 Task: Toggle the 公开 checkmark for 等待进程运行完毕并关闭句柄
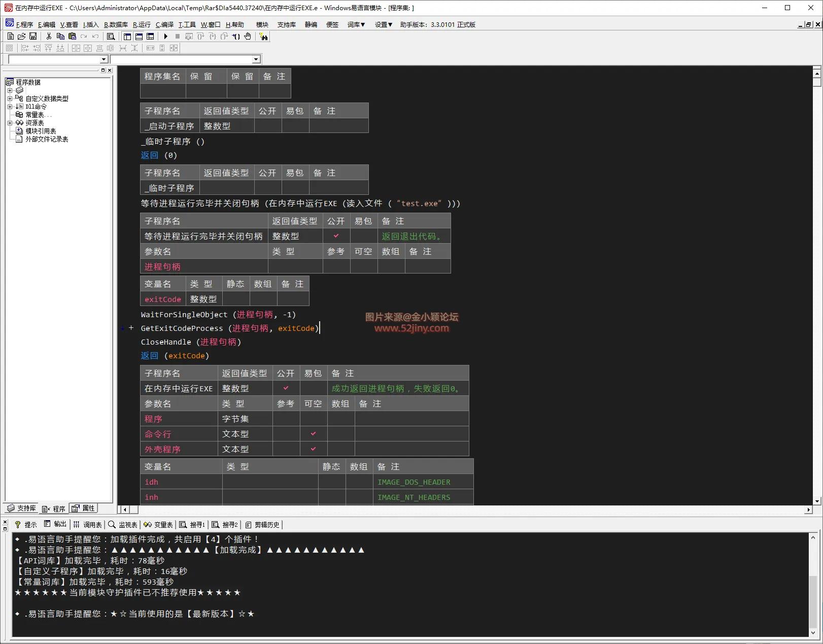(336, 235)
